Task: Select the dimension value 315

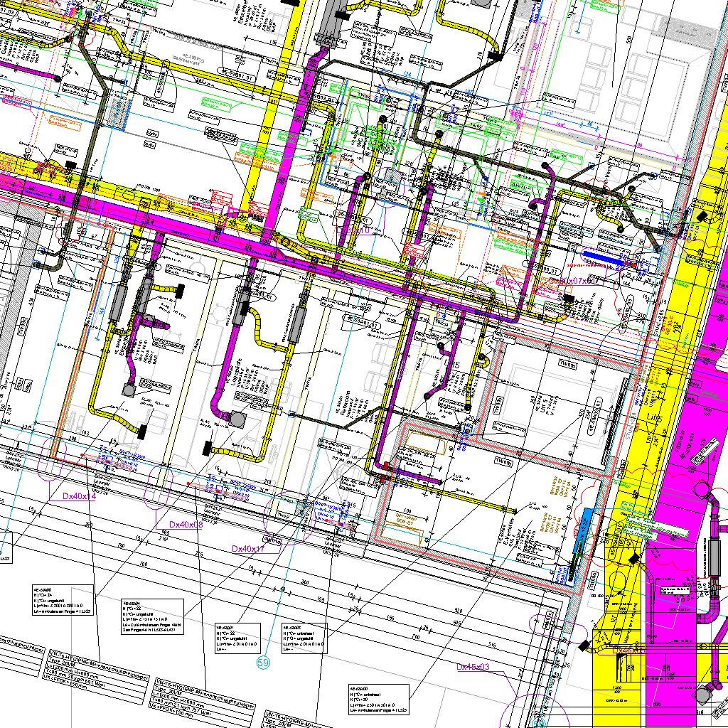Action: point(492,646)
